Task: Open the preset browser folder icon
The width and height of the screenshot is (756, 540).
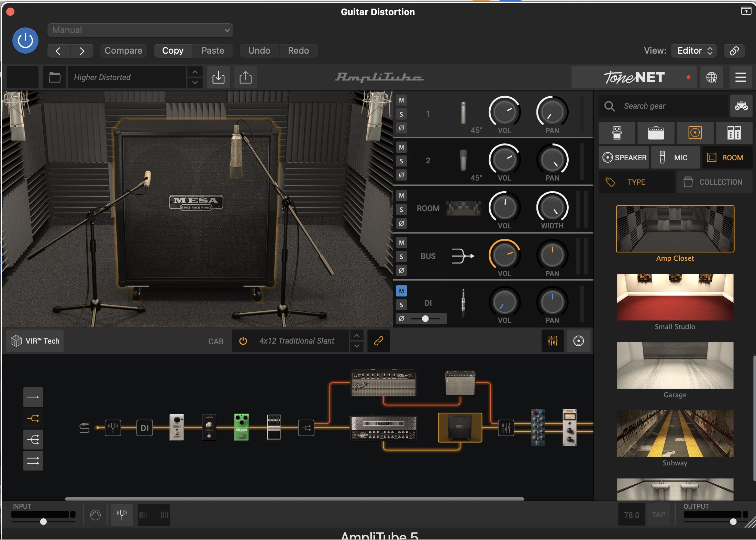Action: tap(55, 77)
